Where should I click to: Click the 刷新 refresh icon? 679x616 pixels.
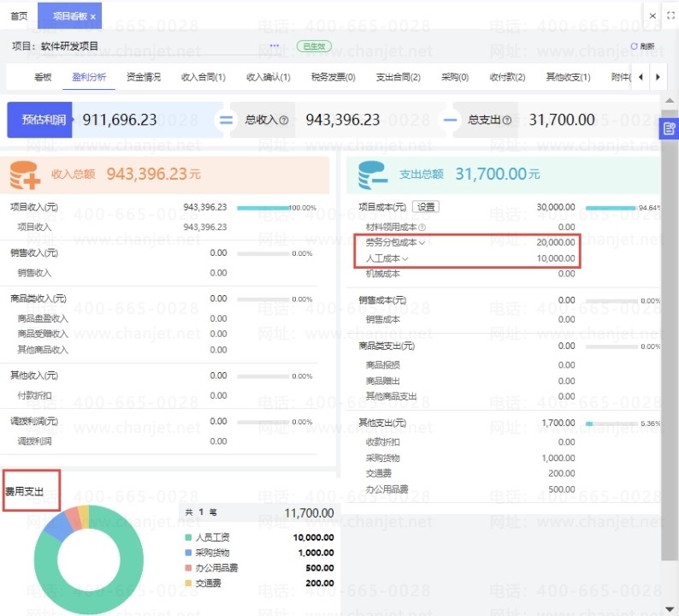(634, 46)
